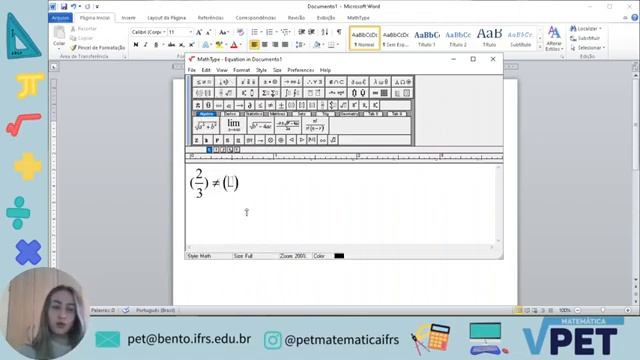The width and height of the screenshot is (640, 360).
Task: Select the Pincel de Formatação format painter
Action: (x=98, y=48)
